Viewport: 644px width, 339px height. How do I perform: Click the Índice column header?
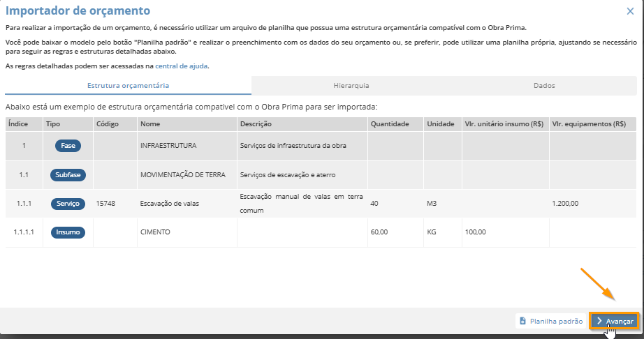(17, 123)
